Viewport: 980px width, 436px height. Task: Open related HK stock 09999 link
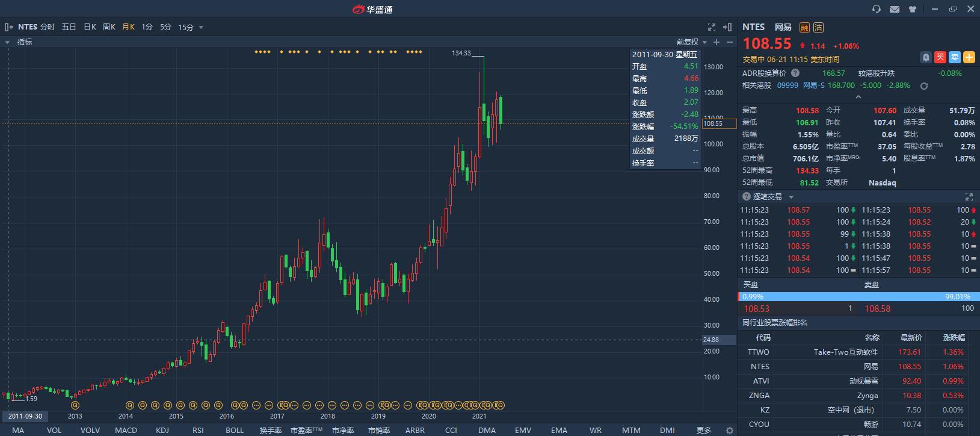pos(787,86)
